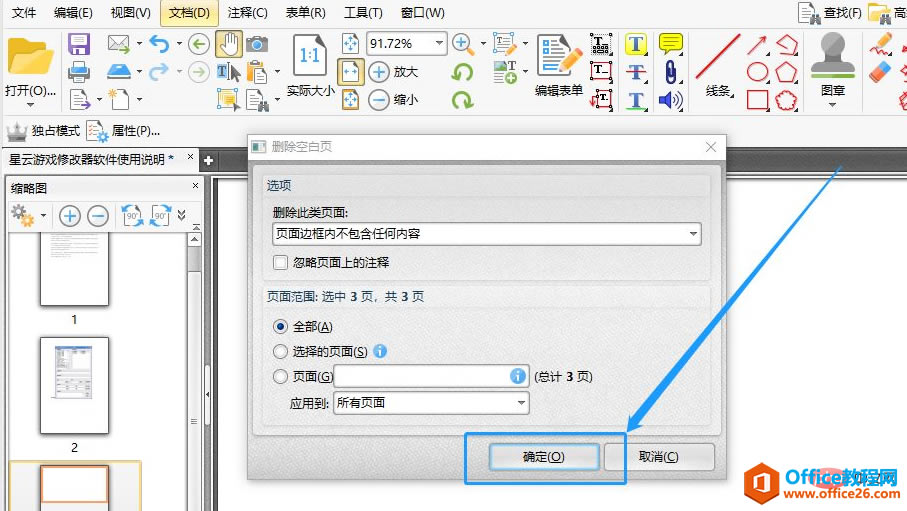Click the undo arrow icon
The height and width of the screenshot is (511, 907).
[160, 43]
